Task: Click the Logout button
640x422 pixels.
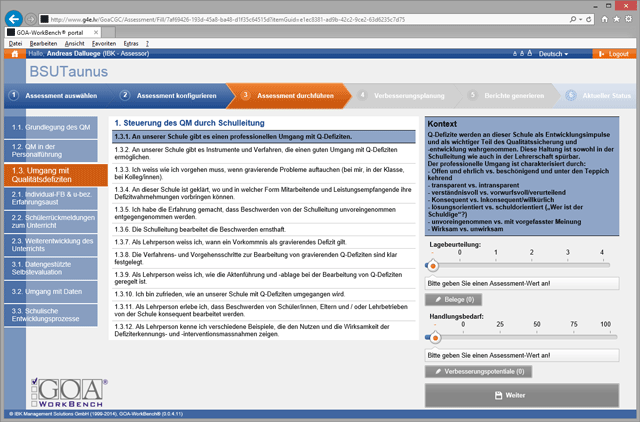Action: point(614,54)
